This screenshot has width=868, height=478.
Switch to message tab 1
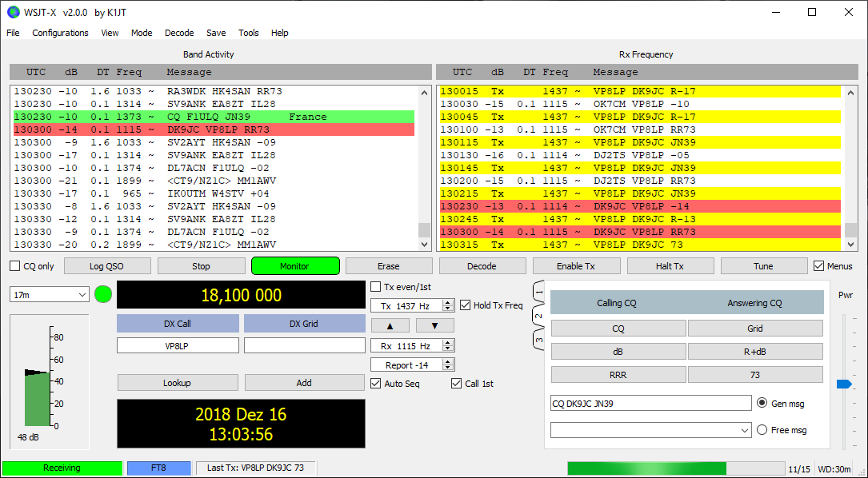point(540,291)
